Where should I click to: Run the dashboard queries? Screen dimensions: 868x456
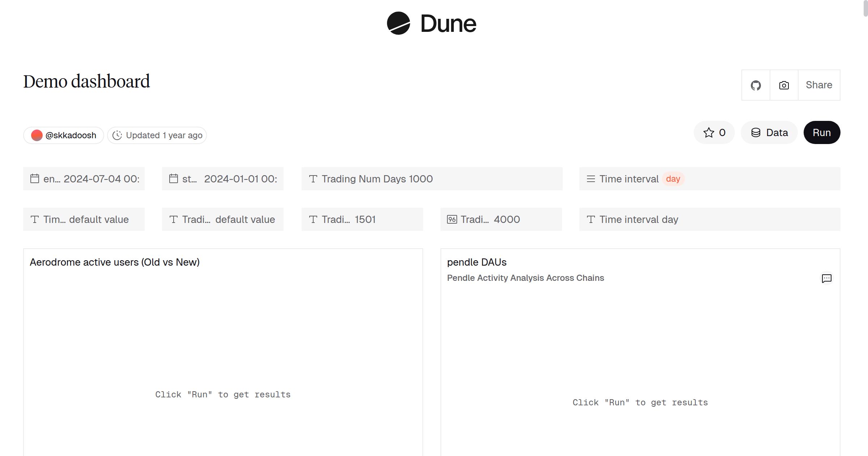point(822,132)
